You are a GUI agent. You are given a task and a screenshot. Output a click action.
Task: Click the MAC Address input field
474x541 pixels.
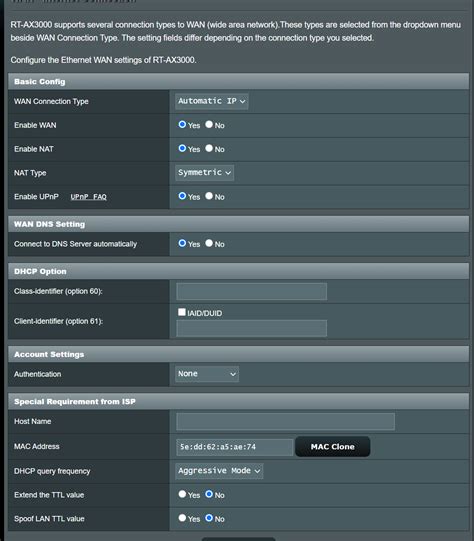235,447
